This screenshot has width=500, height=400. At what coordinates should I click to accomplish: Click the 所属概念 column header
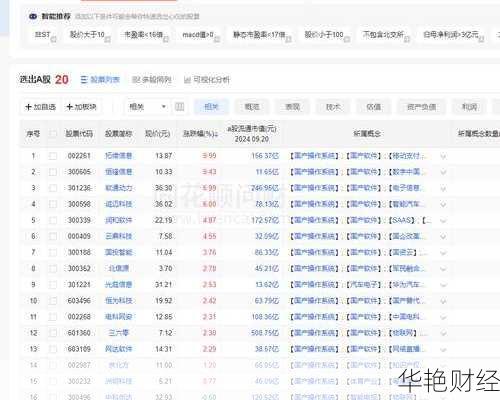pyautogui.click(x=367, y=134)
